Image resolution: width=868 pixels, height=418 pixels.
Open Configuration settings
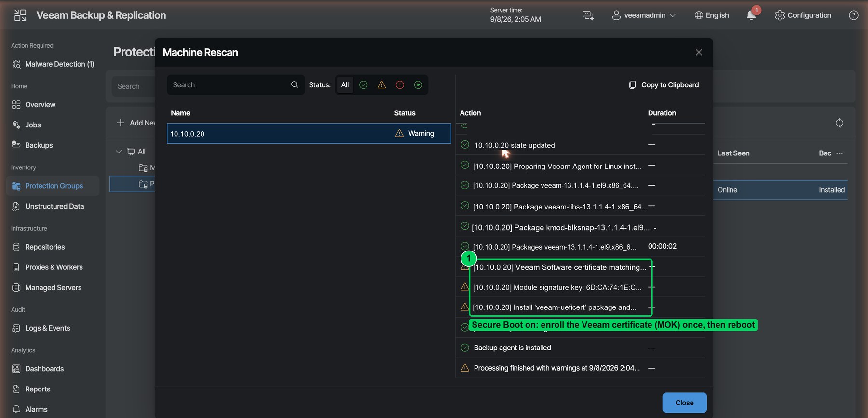coord(803,15)
